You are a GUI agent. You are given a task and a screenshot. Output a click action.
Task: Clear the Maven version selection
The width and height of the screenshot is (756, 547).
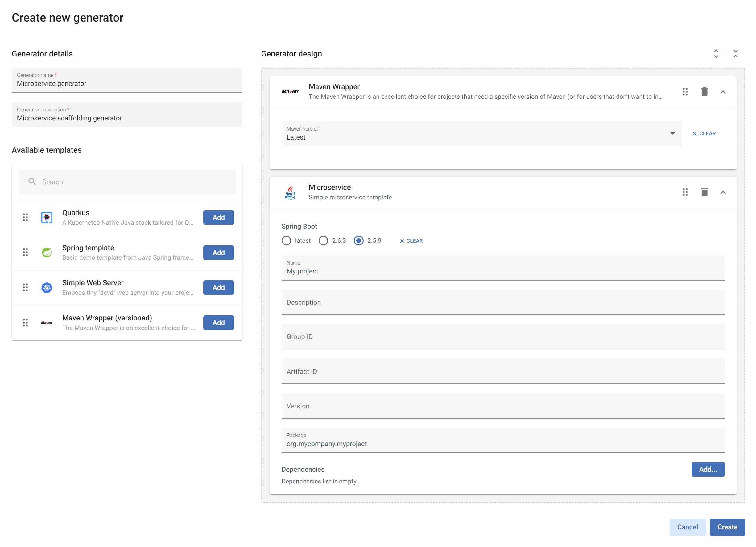(704, 133)
